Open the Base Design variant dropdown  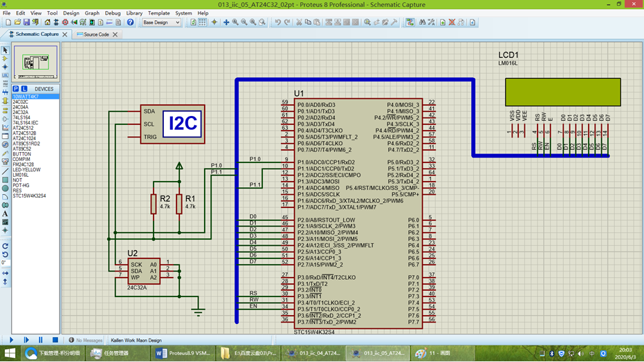(x=161, y=23)
